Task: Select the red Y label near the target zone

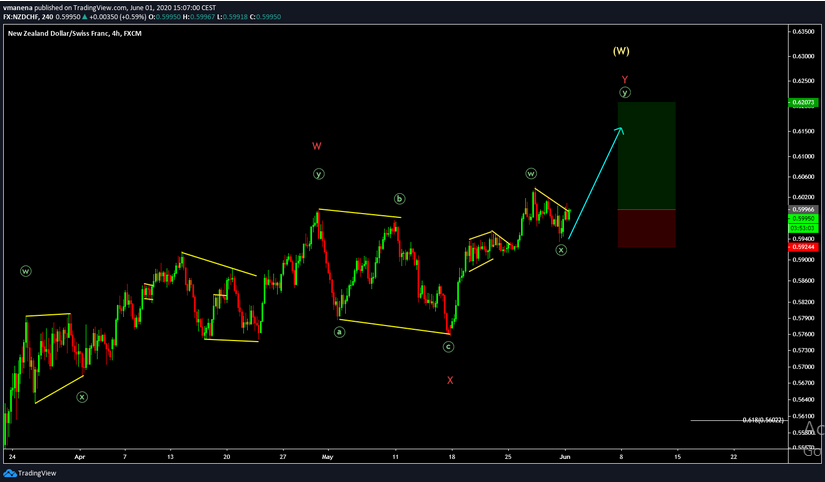Action: click(x=625, y=79)
